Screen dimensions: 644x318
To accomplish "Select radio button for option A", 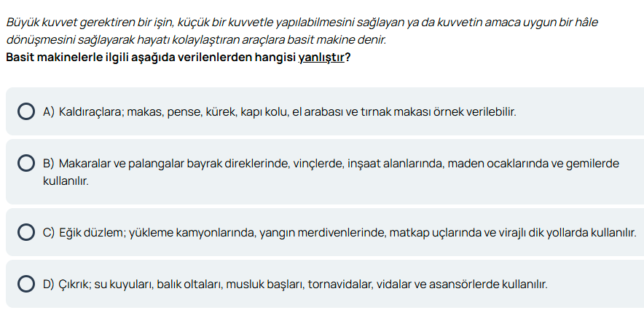I will [25, 111].
